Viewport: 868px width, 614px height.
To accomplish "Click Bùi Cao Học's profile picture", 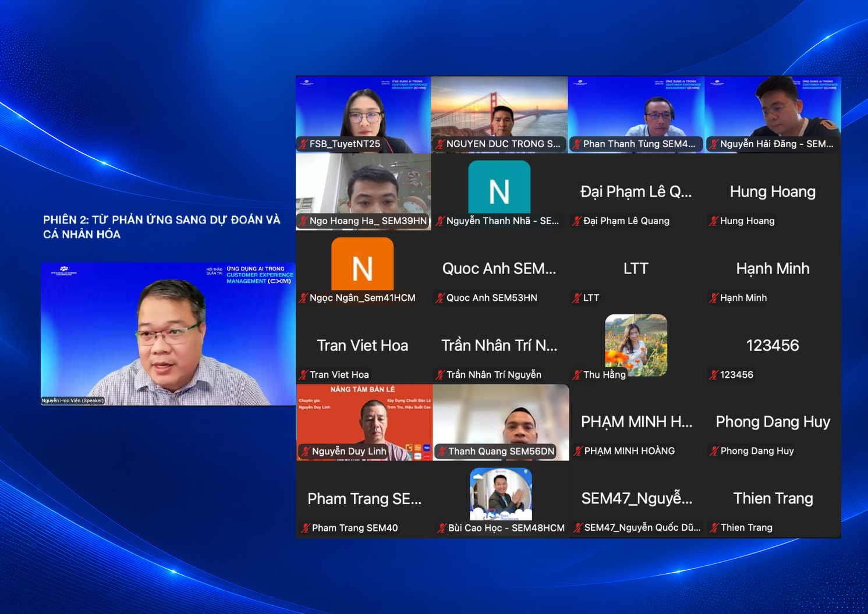I will (x=501, y=494).
